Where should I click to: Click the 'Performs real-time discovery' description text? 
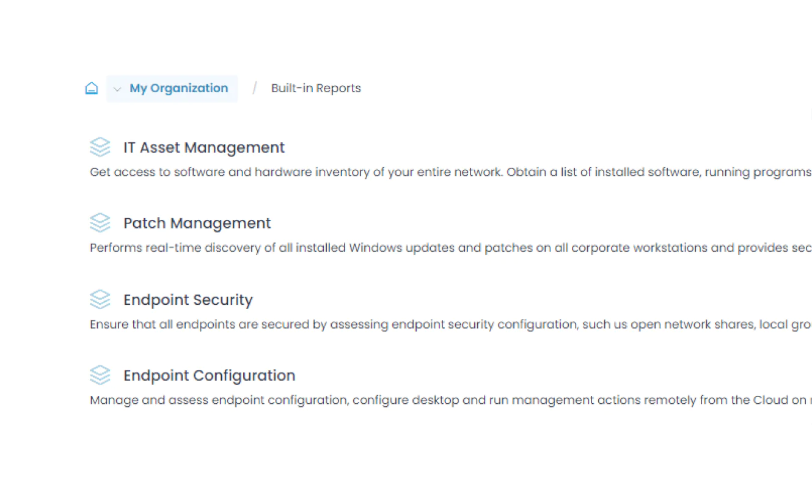[450, 248]
